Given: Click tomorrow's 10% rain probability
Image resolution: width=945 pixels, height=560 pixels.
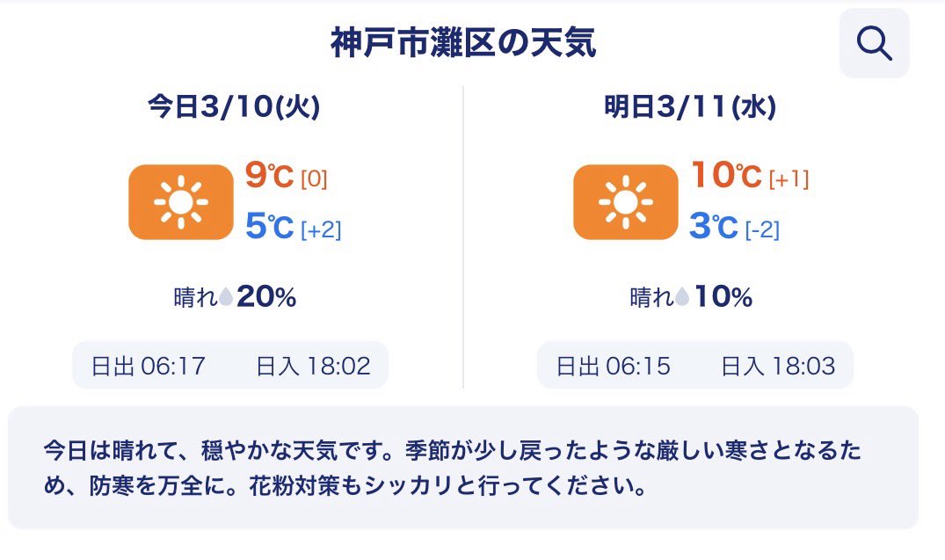Looking at the screenshot, I should pyautogui.click(x=723, y=298).
